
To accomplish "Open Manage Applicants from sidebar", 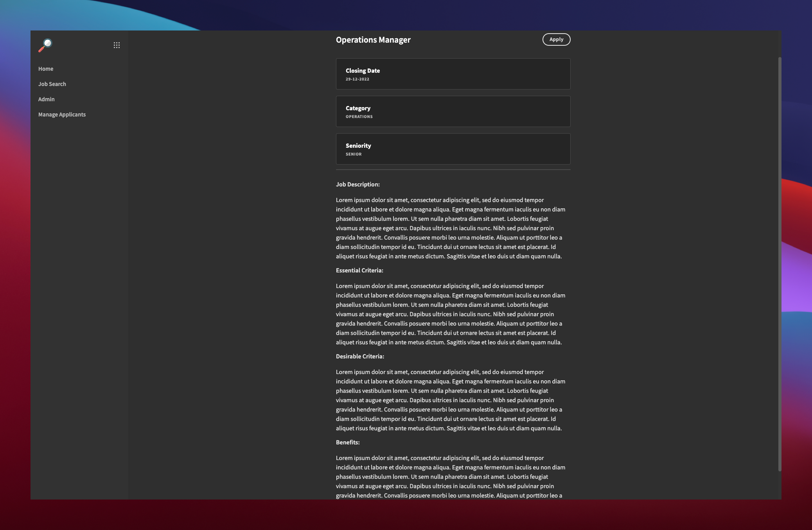I will pyautogui.click(x=61, y=114).
